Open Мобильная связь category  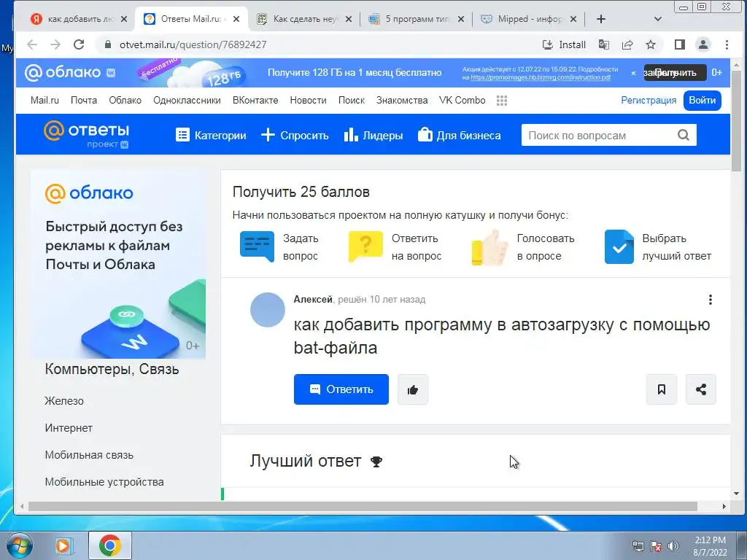[89, 455]
